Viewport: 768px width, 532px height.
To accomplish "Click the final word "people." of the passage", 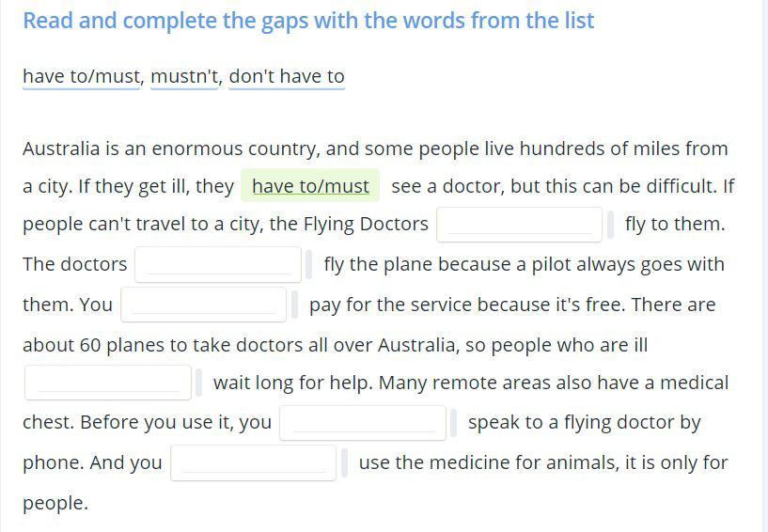I will [55, 504].
